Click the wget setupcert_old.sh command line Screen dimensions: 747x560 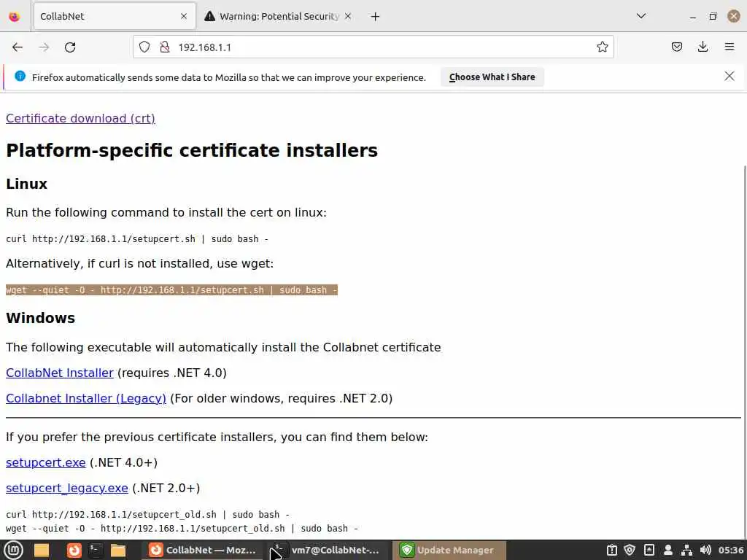[182, 529]
